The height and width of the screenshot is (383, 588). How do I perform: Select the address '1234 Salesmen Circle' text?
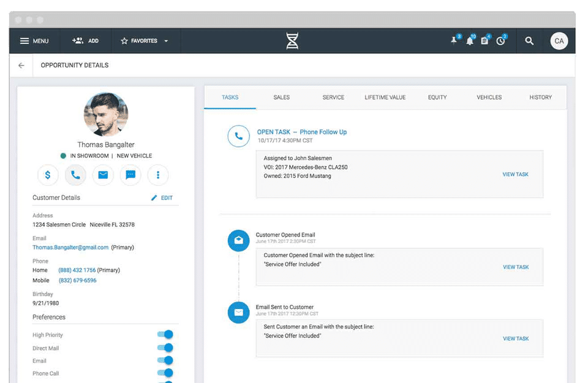pyautogui.click(x=59, y=225)
